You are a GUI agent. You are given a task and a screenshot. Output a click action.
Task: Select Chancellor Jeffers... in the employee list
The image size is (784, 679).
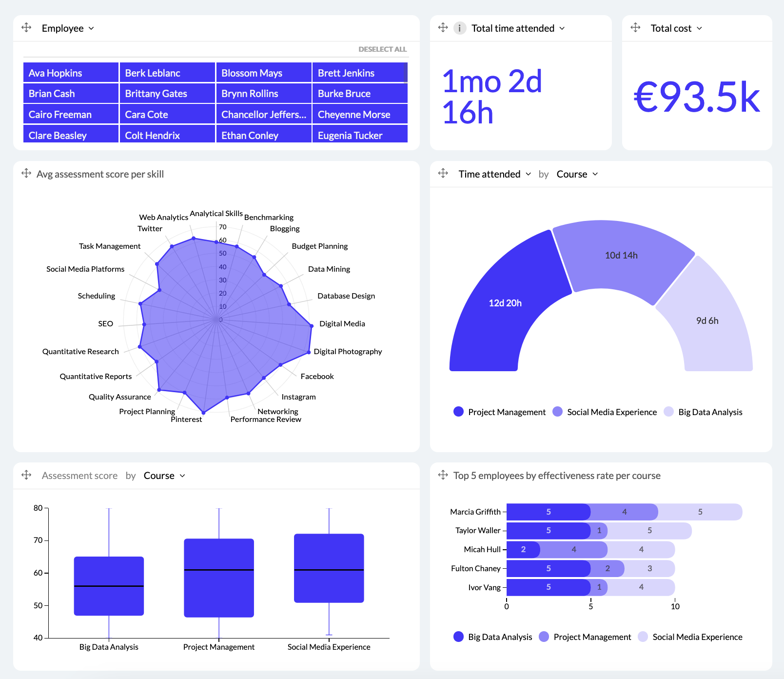tap(264, 114)
